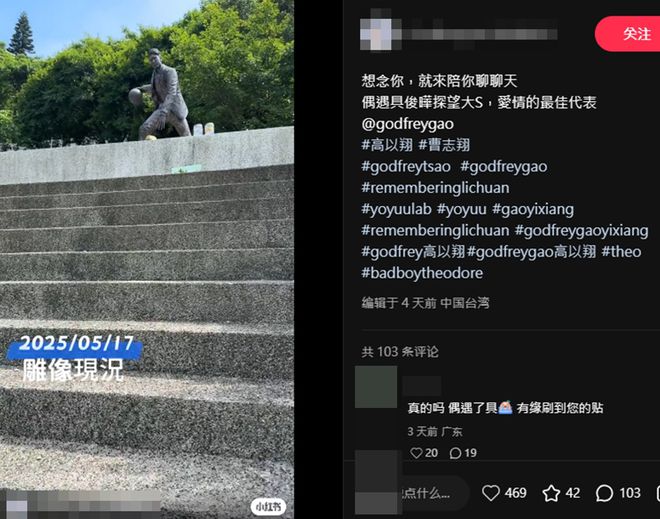Screen dimensions: 660x519
Task: Open the #godfreytsao hashtag
Action: pyautogui.click(x=406, y=167)
